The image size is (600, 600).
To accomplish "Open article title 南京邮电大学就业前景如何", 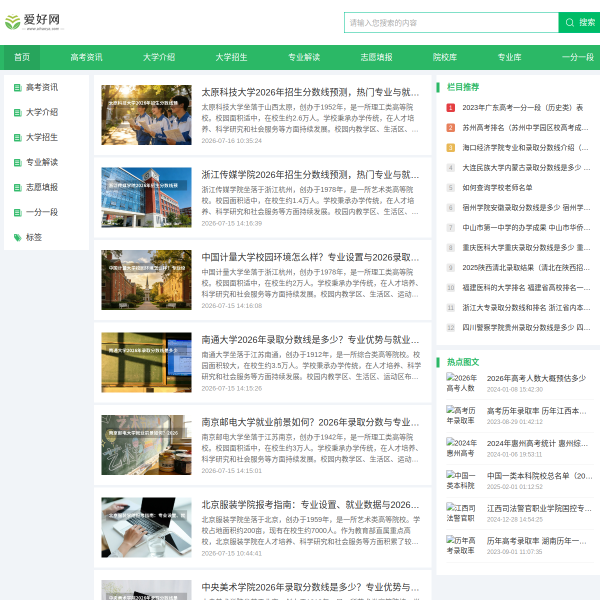I will [310, 422].
